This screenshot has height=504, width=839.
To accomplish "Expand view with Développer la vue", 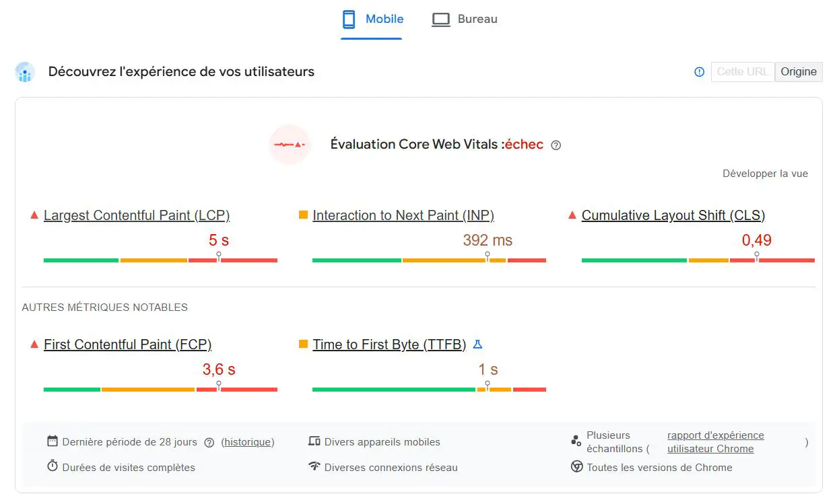I will 765,174.
